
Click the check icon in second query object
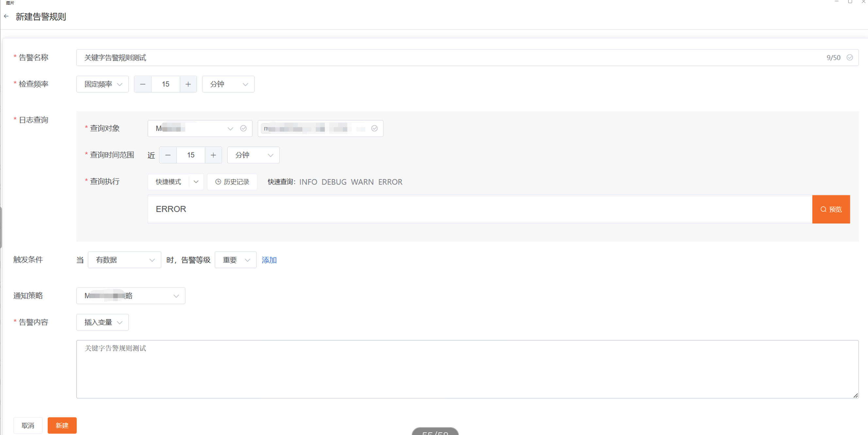click(375, 128)
